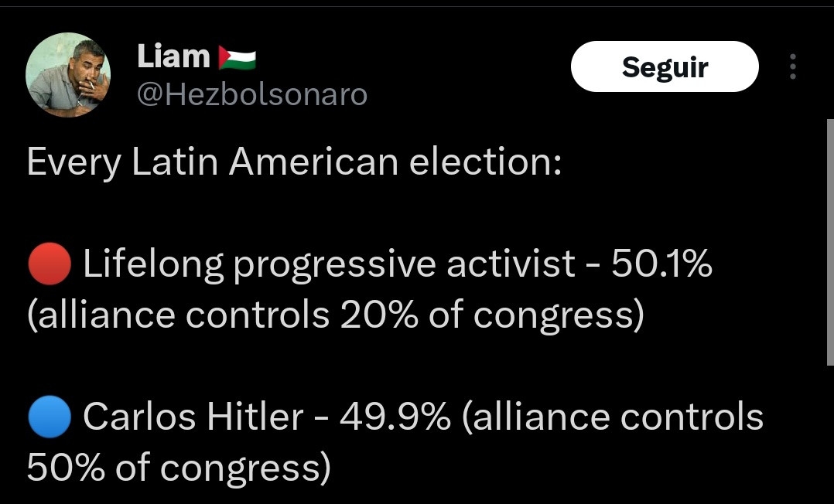
Task: Click the Palestinian flag emoji beside Liam
Action: coord(237,57)
